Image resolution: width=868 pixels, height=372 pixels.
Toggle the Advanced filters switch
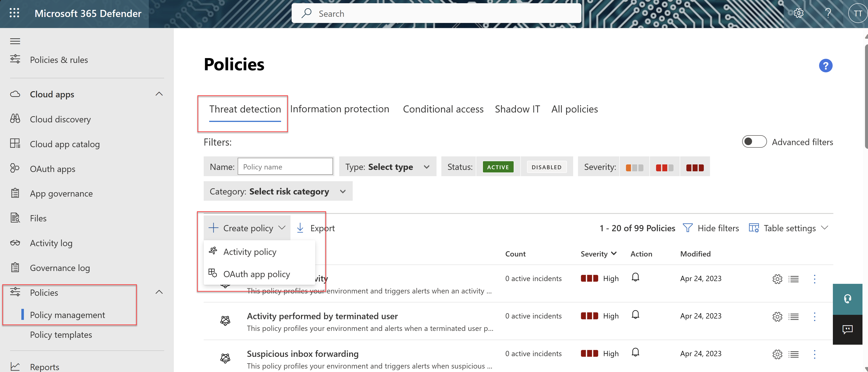pos(754,141)
